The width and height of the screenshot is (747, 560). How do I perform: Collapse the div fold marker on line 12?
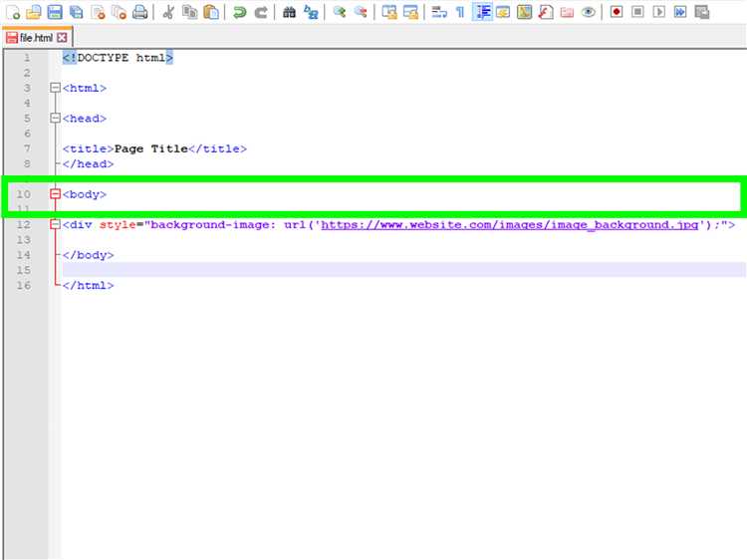[56, 225]
